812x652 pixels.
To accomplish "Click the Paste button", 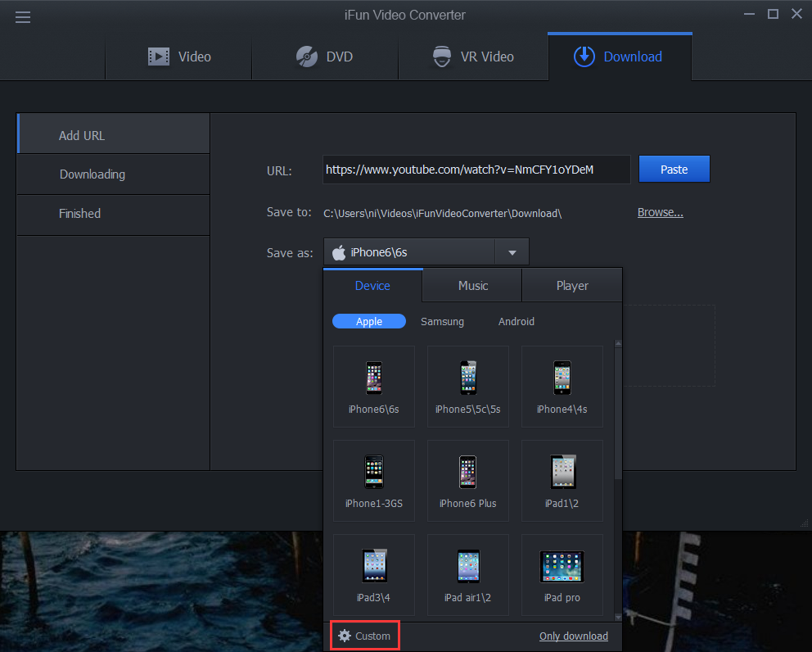I will [x=674, y=169].
